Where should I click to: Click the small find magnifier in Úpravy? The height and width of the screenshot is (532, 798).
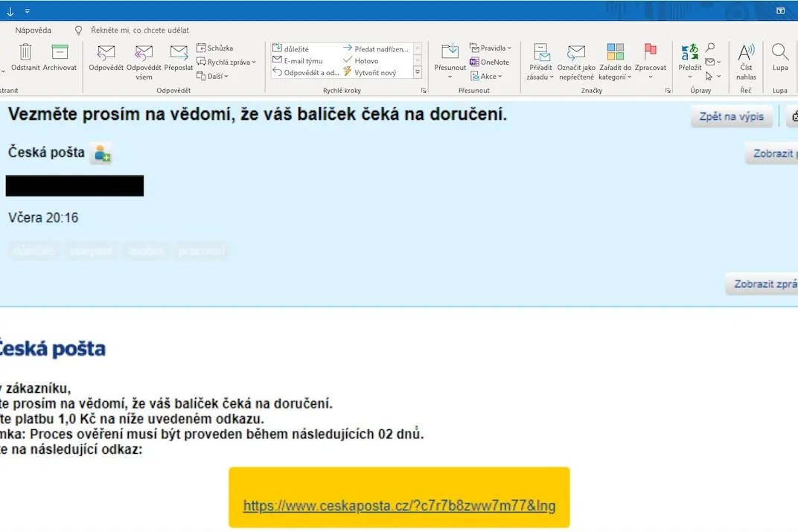pyautogui.click(x=710, y=48)
